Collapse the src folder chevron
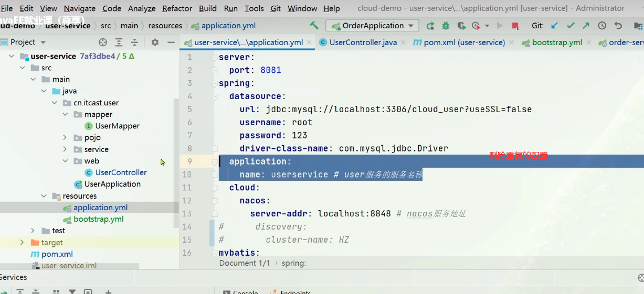The height and width of the screenshot is (294, 644). click(22, 68)
